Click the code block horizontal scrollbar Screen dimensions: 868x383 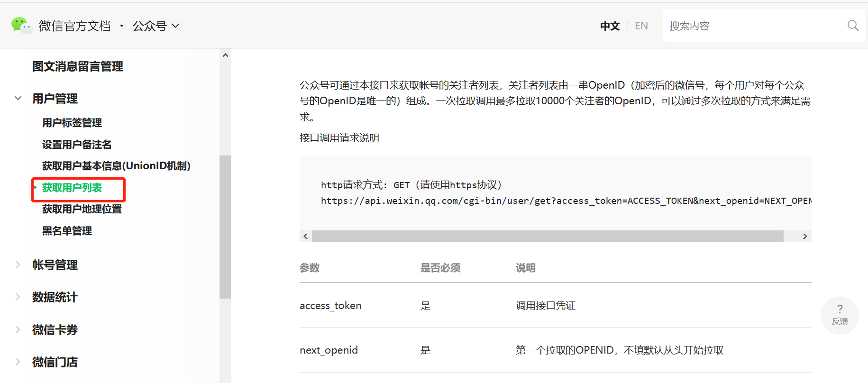tap(548, 236)
